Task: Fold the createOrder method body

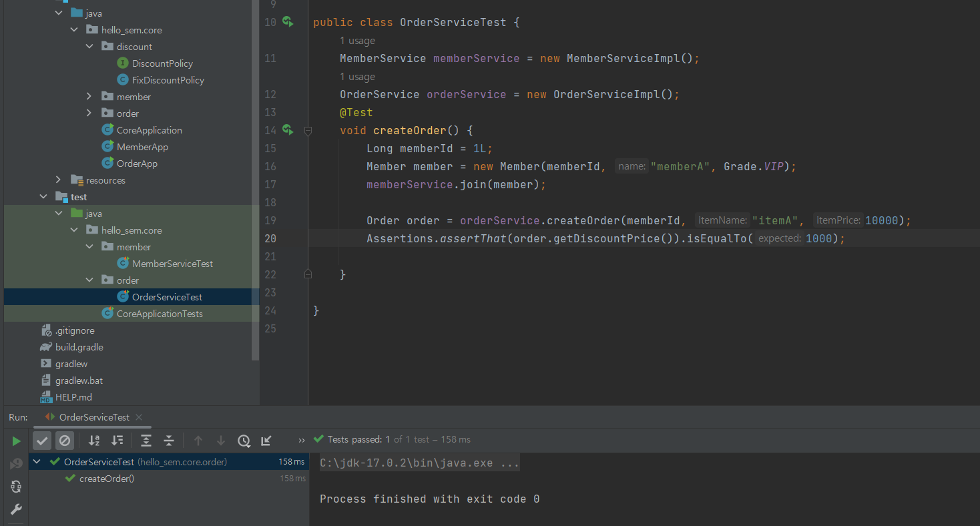Action: tap(308, 131)
